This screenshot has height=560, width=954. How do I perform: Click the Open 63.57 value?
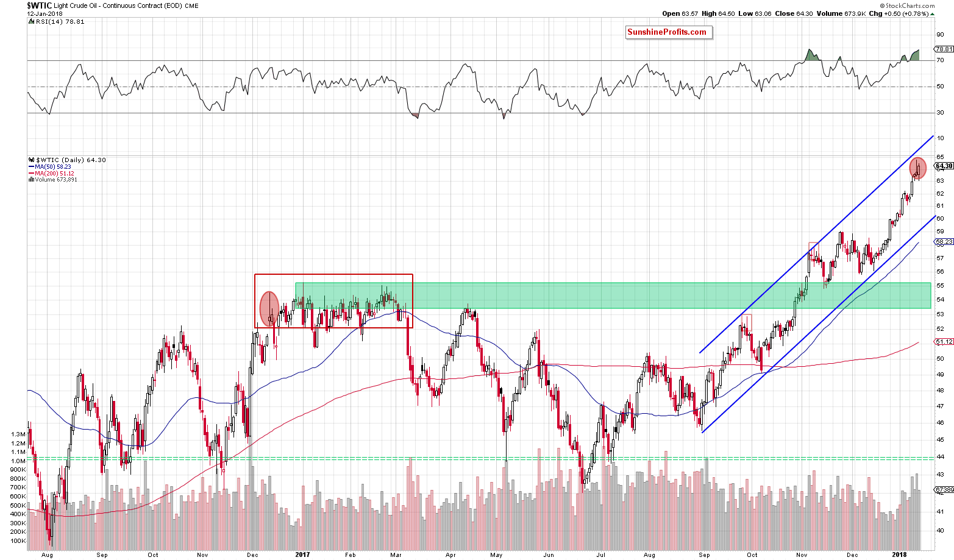680,13
